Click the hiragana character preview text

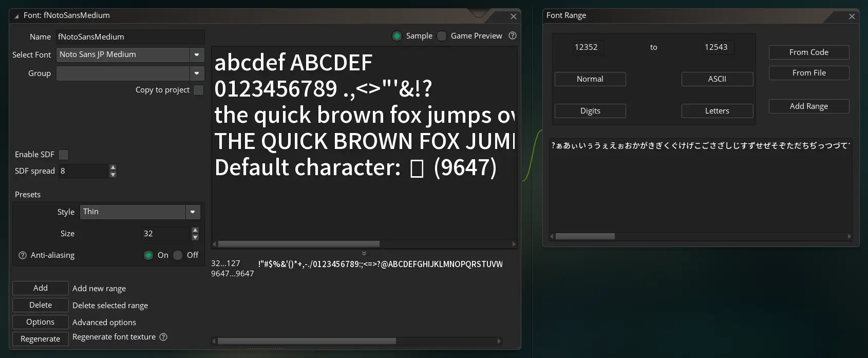click(x=701, y=146)
